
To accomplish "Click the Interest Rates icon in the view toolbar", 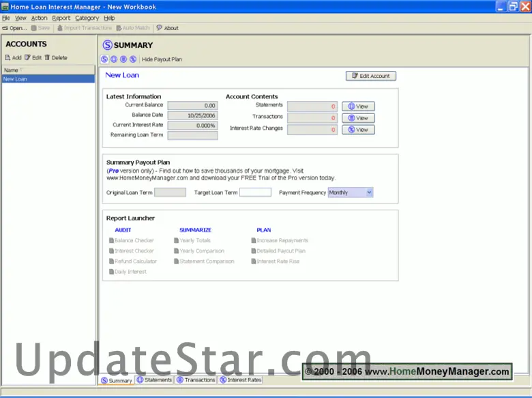I will [133, 59].
